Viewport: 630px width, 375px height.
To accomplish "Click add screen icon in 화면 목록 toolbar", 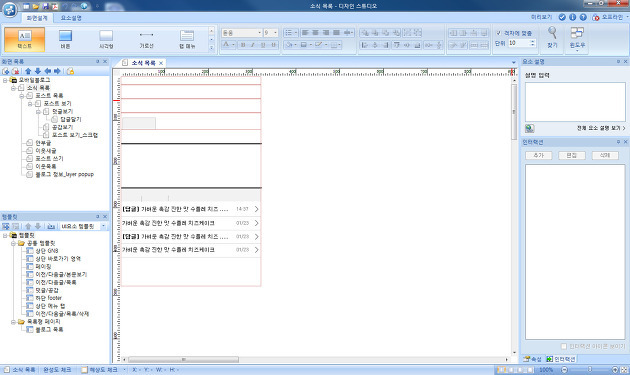I will (6, 71).
